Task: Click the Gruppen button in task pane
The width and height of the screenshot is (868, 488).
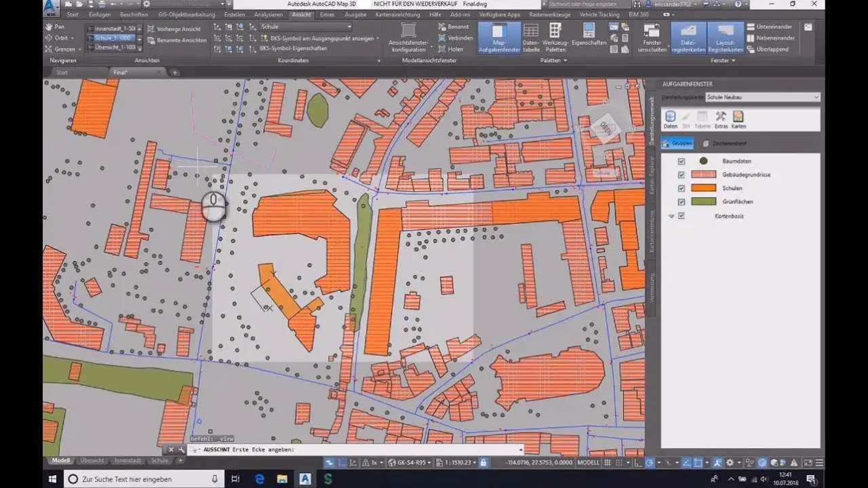Action: pyautogui.click(x=677, y=144)
